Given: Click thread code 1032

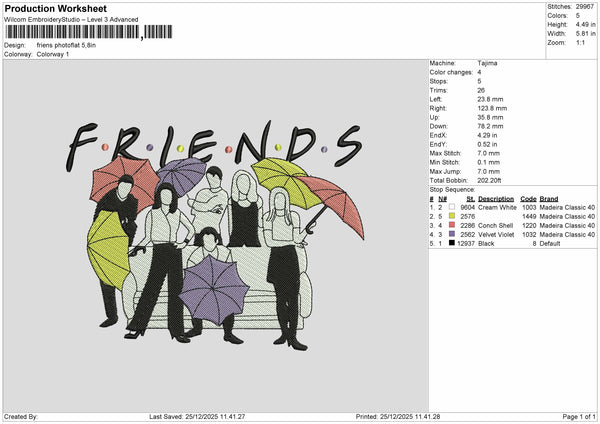Looking at the screenshot, I should (529, 235).
